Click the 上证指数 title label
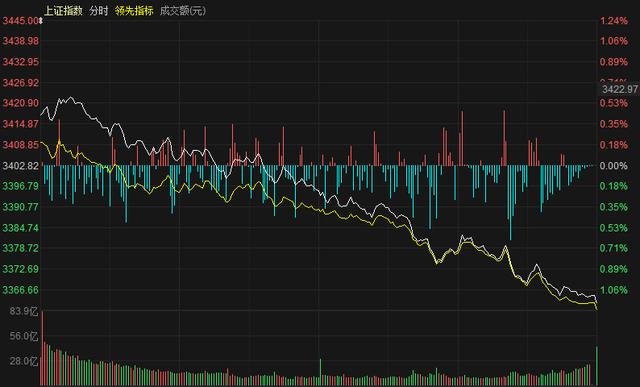Image resolution: width=640 pixels, height=387 pixels. click(63, 11)
